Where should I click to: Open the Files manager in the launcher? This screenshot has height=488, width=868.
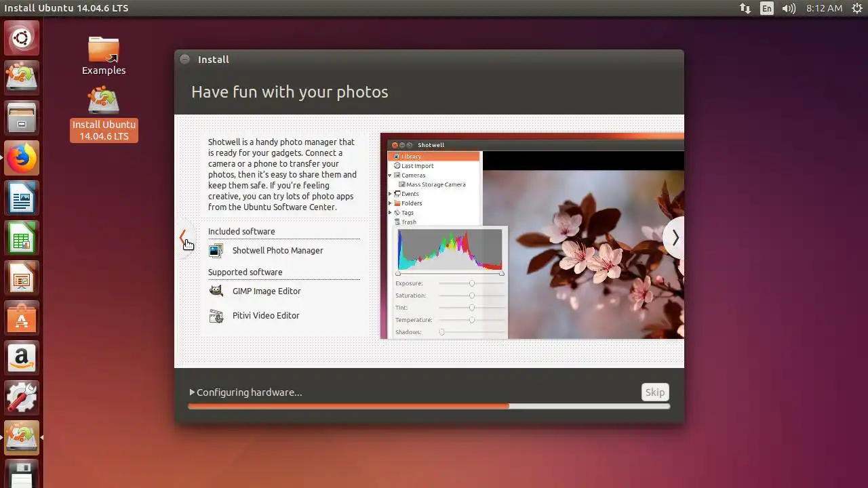22,118
